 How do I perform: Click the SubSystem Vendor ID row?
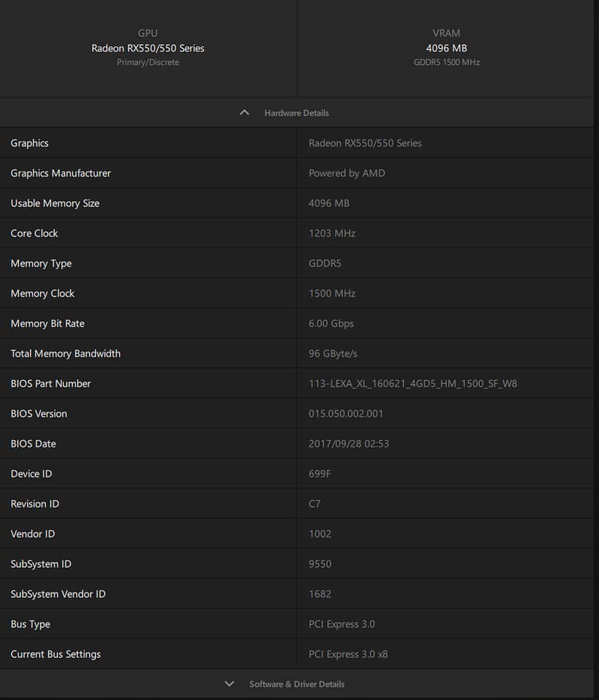297,593
